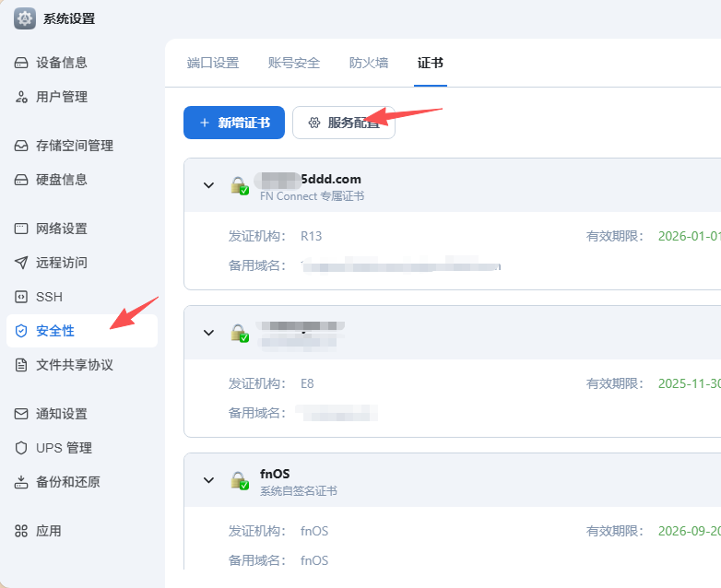The image size is (721, 588).
Task: Click 安全性 shield-check icon
Action: tap(21, 331)
